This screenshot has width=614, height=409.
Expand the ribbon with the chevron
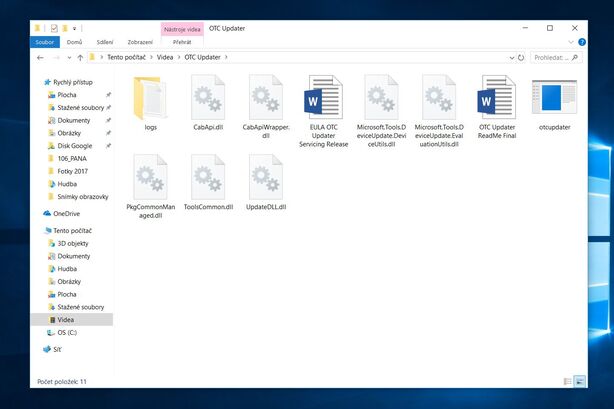[571, 42]
